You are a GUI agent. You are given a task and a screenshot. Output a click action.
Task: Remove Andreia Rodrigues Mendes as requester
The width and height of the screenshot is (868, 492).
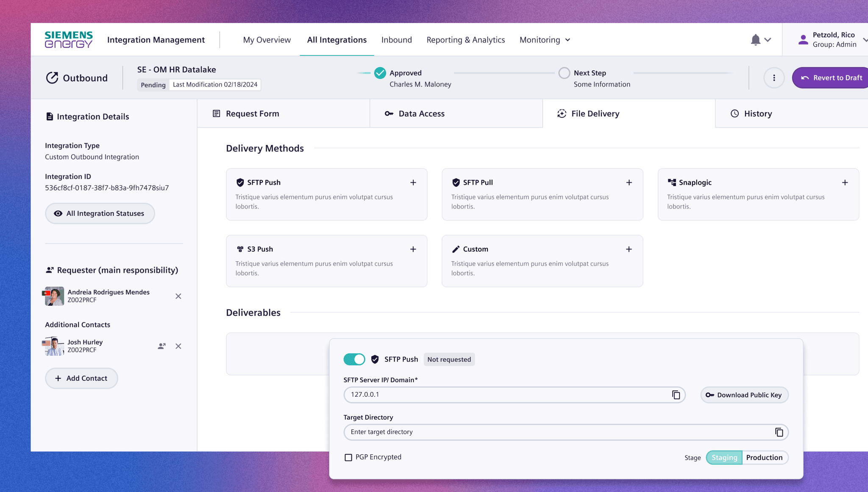click(x=178, y=296)
